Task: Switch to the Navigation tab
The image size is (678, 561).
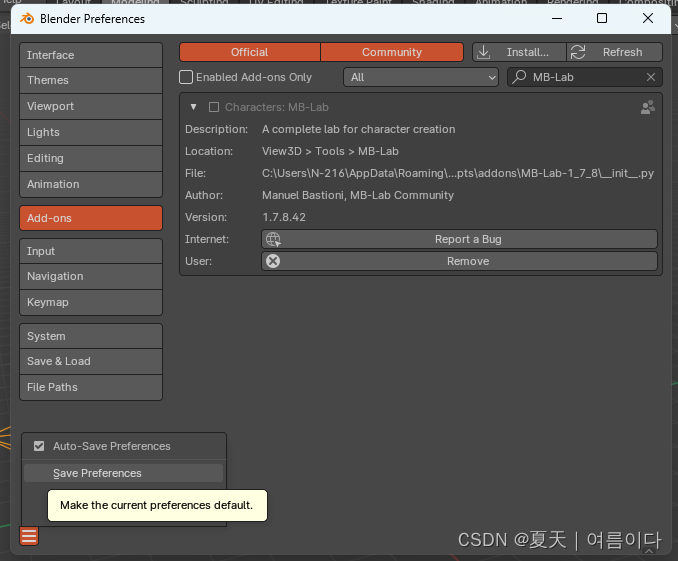Action: pos(91,276)
